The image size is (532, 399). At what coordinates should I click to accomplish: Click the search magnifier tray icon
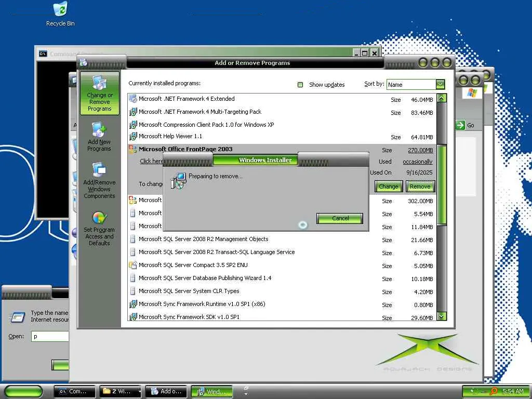click(x=494, y=391)
